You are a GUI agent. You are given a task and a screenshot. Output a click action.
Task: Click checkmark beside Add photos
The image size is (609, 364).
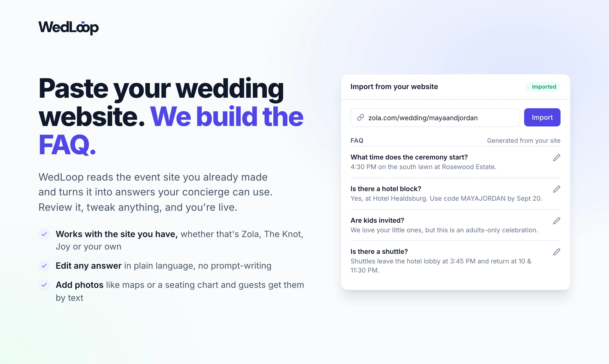pyautogui.click(x=44, y=285)
